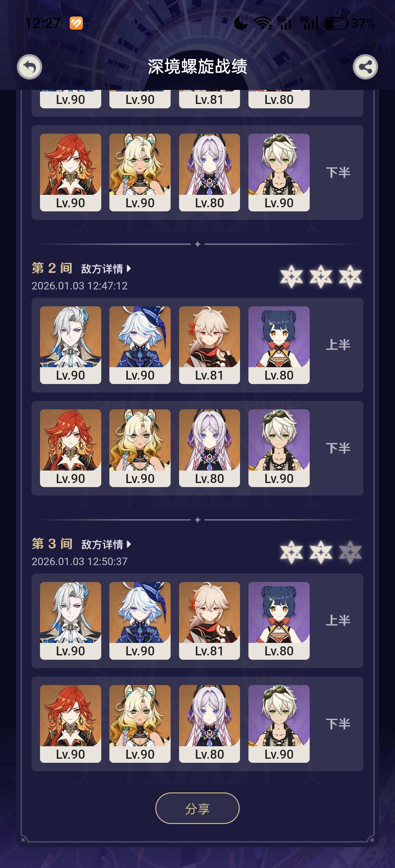Click the greyed third star of chamber 3
The height and width of the screenshot is (868, 395).
[350, 552]
